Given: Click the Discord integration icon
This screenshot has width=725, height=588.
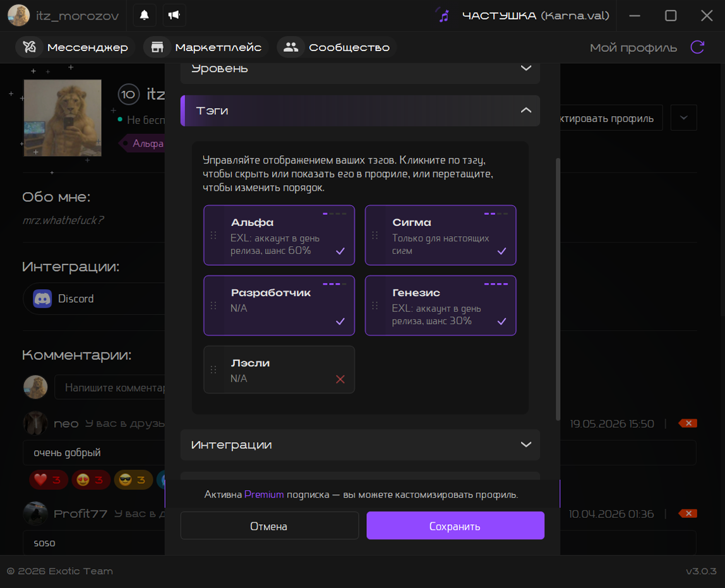Looking at the screenshot, I should 42,299.
